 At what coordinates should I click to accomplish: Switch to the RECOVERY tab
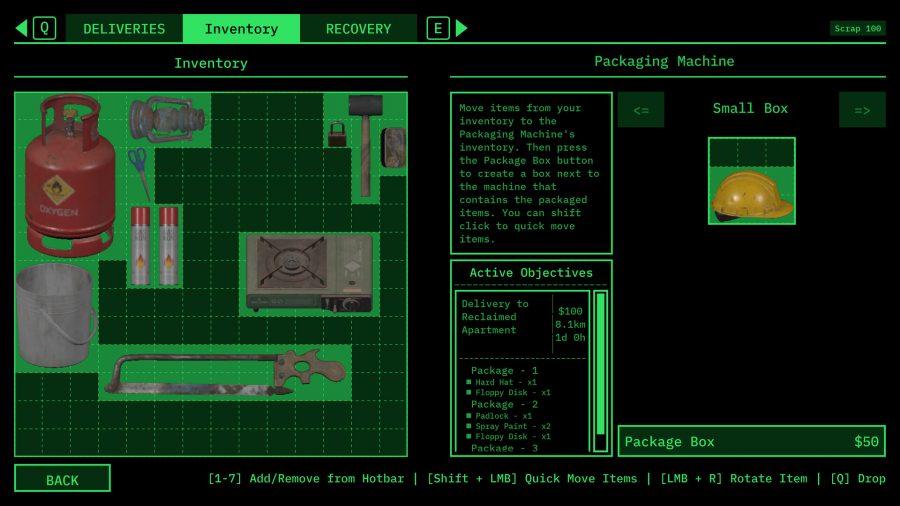[358, 29]
